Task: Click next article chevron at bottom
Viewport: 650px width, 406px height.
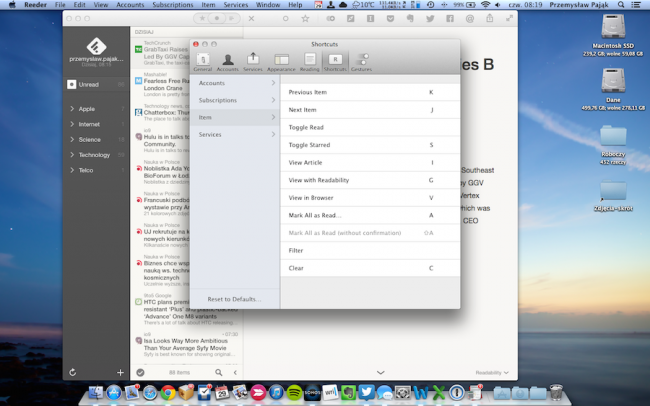Action: (x=381, y=372)
